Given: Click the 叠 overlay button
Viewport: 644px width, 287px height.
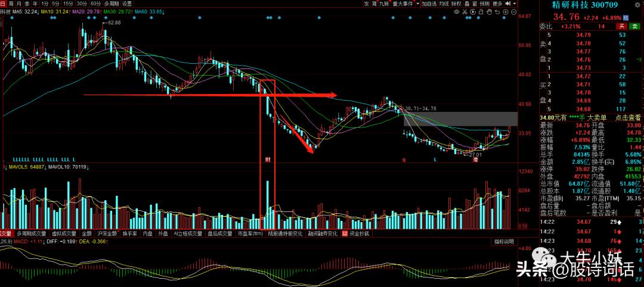Looking at the screenshot, I should click(x=467, y=4).
